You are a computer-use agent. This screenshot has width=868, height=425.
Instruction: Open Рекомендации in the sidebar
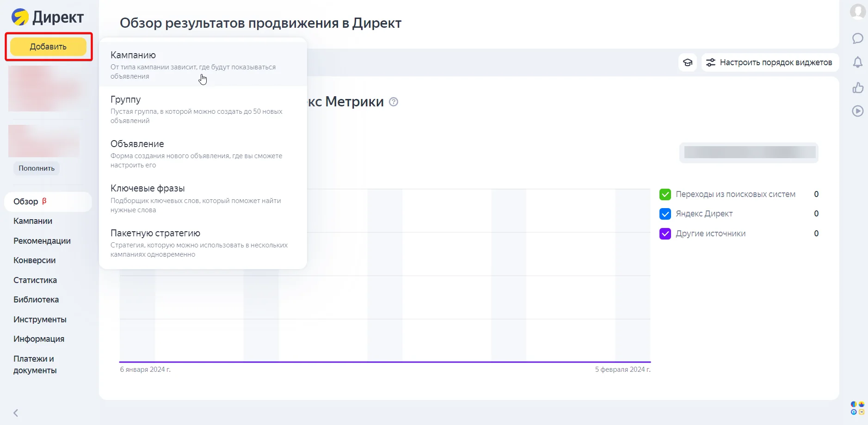42,241
